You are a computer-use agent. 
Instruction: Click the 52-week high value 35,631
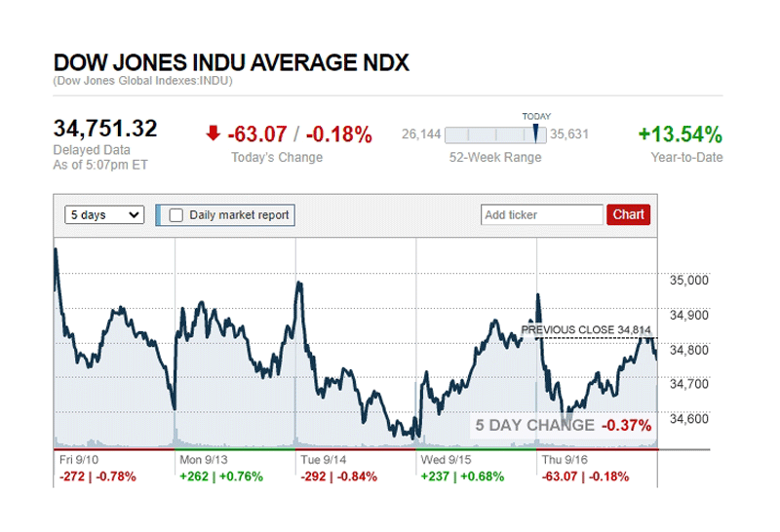(569, 134)
